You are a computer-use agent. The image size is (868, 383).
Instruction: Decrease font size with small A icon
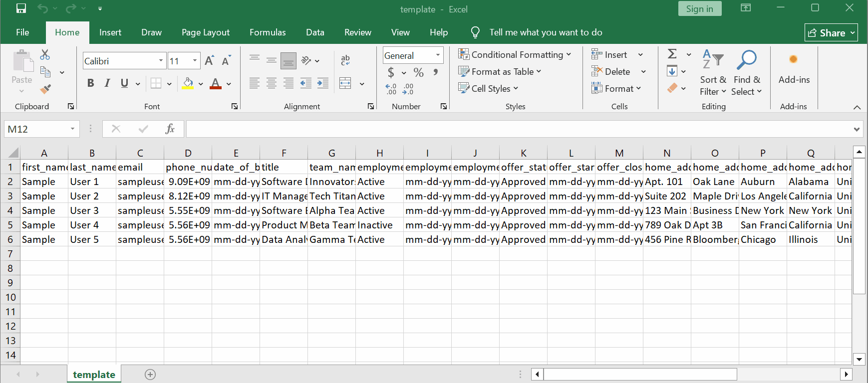227,61
